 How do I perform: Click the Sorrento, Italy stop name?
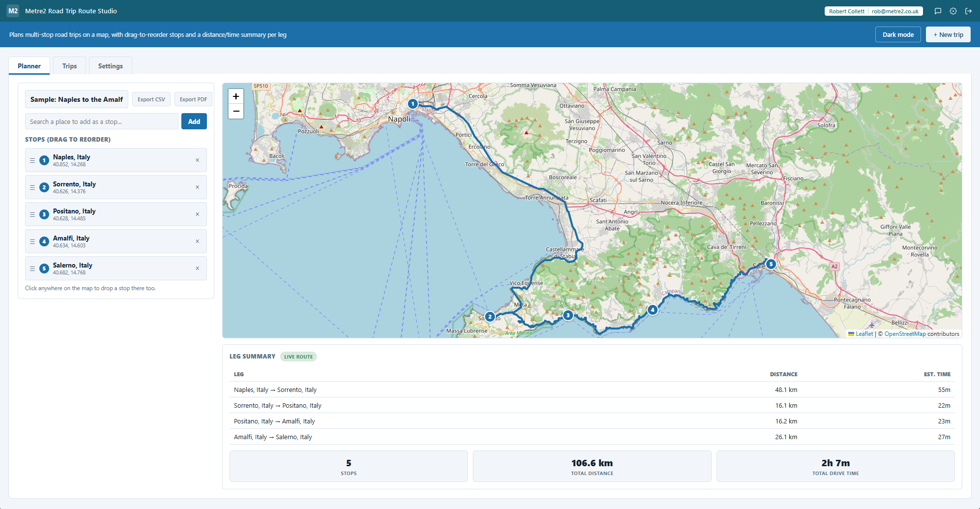pyautogui.click(x=74, y=184)
